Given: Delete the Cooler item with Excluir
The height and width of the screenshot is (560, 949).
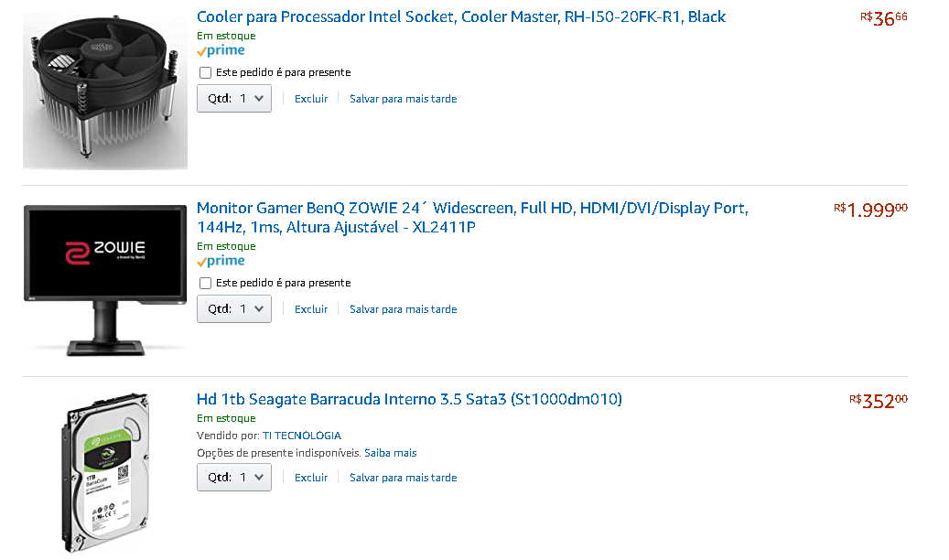Looking at the screenshot, I should (x=311, y=99).
